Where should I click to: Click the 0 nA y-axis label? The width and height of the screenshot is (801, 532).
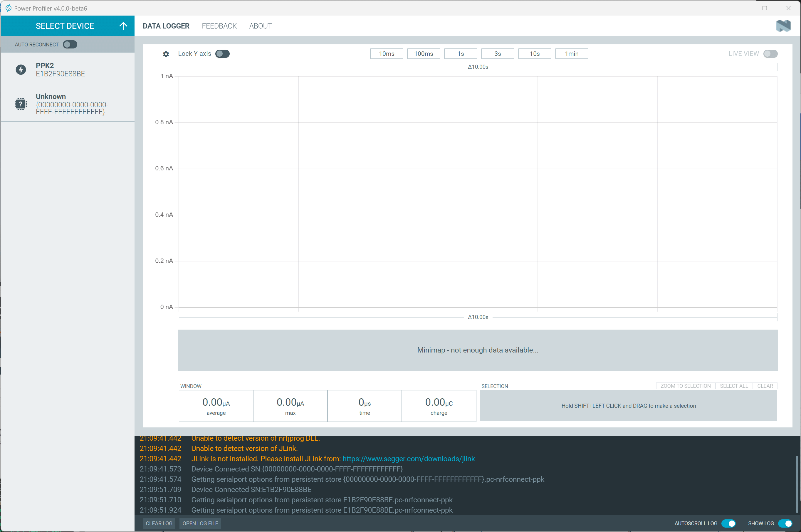[167, 307]
